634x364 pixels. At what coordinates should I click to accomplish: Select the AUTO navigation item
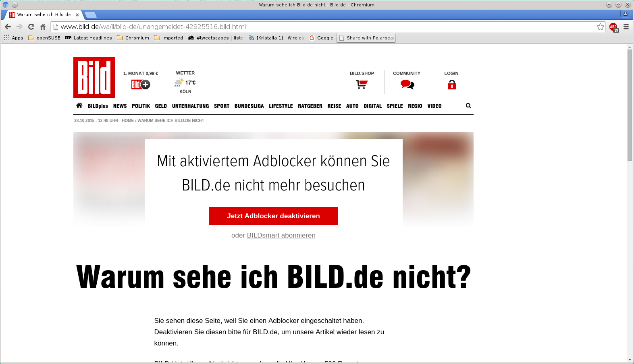point(352,106)
